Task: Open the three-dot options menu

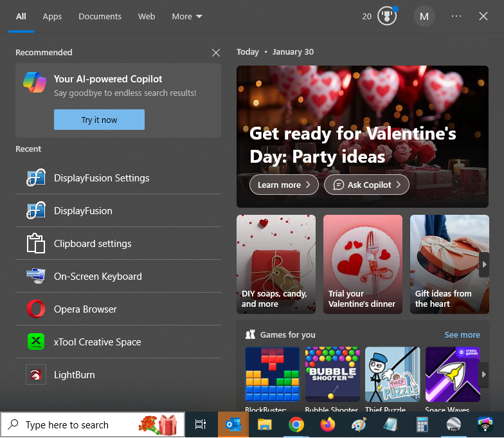Action: coord(456,16)
